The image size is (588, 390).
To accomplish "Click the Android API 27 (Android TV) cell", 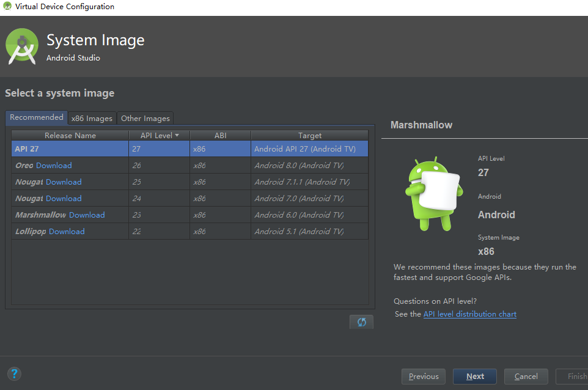I will pos(310,149).
